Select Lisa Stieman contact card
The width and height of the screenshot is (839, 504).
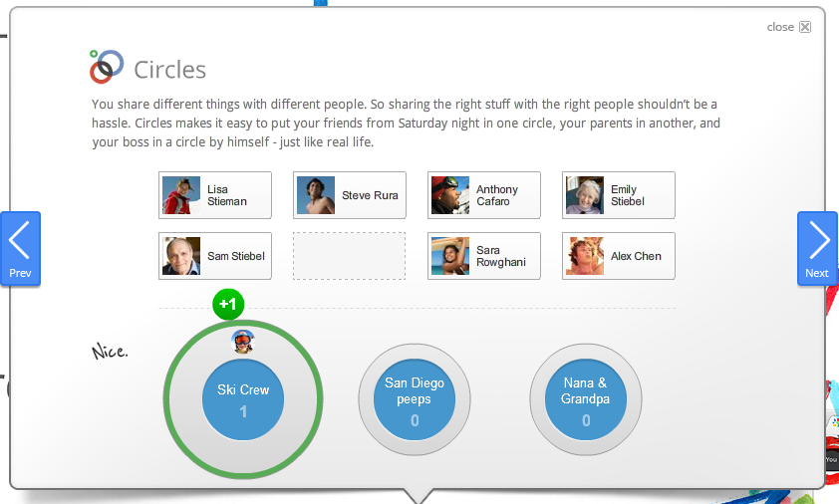coord(215,195)
